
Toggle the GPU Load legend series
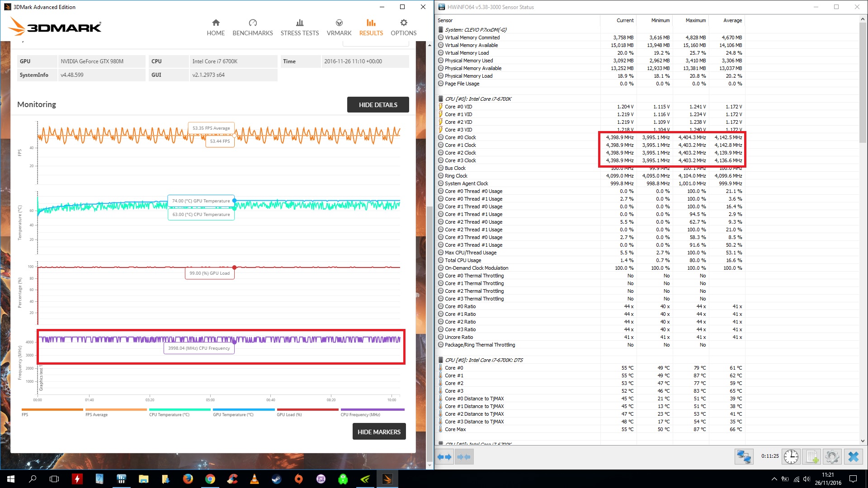(x=307, y=413)
